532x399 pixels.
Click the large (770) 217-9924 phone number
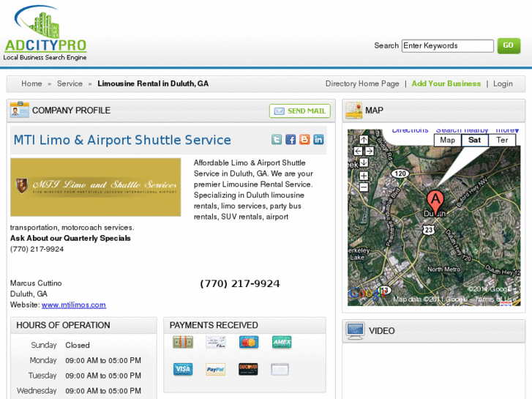pos(240,283)
